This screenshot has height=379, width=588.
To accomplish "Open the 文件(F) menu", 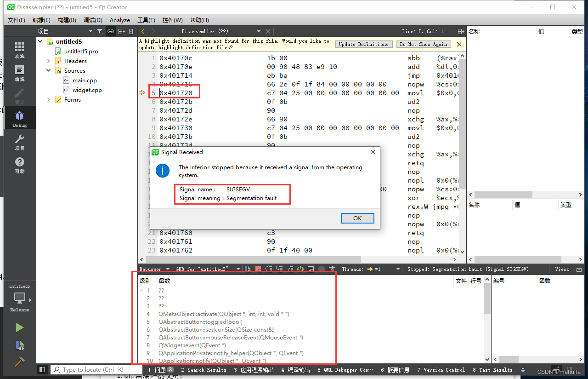I will tap(17, 20).
